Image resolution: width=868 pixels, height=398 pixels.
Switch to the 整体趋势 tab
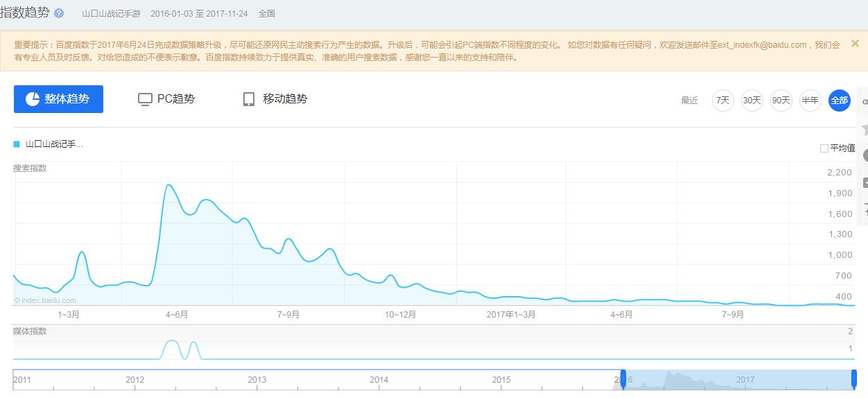58,99
